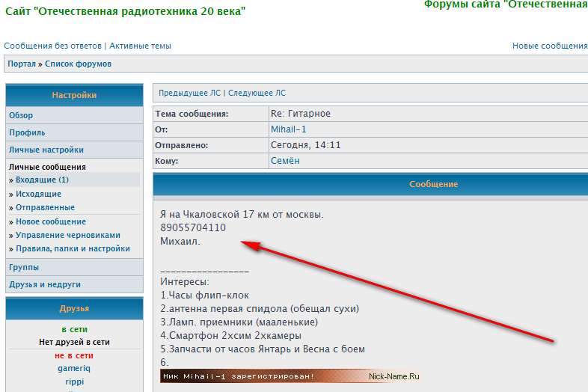Open "Обзор" settings section

[21, 115]
